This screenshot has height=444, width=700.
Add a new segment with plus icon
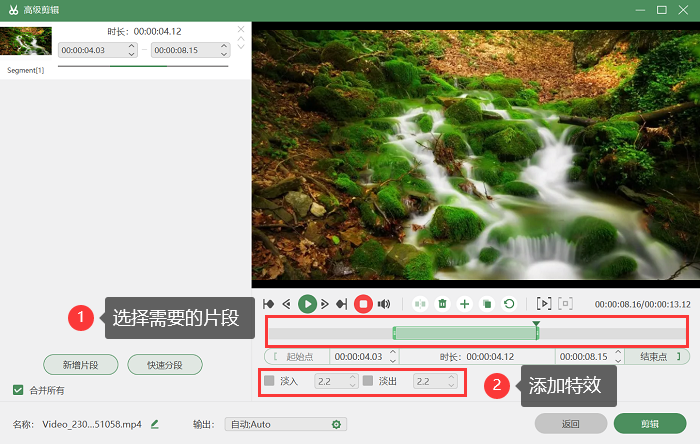point(465,304)
